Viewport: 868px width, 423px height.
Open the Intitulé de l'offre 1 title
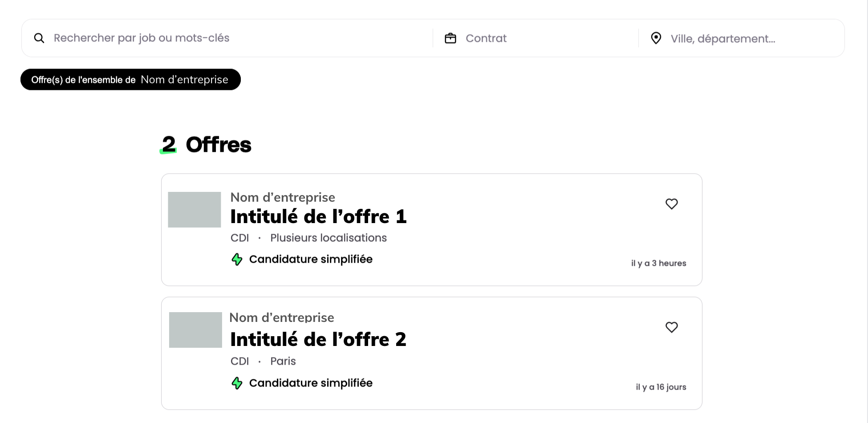pos(318,217)
